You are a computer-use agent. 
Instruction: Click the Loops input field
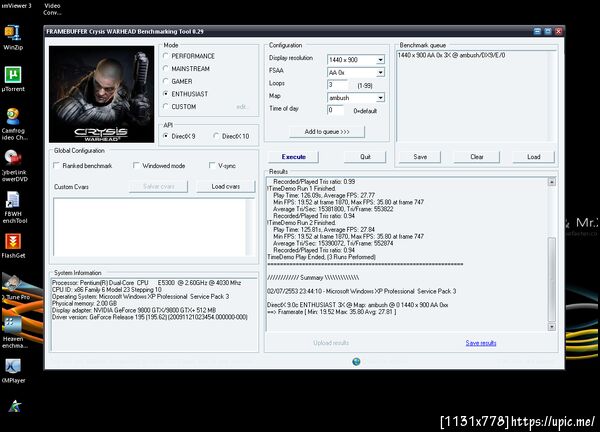point(338,85)
